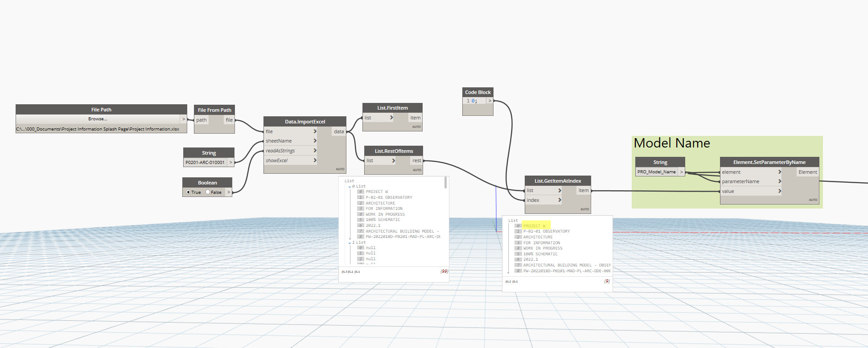Click the AUTO lacing label on List.GetItemAtIndex

tap(584, 209)
